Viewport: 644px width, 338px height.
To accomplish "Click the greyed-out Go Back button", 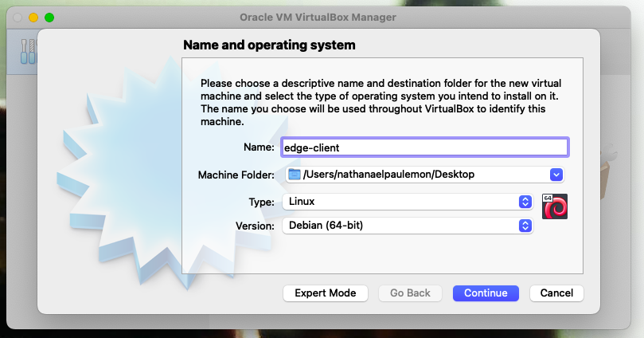I will coord(410,293).
